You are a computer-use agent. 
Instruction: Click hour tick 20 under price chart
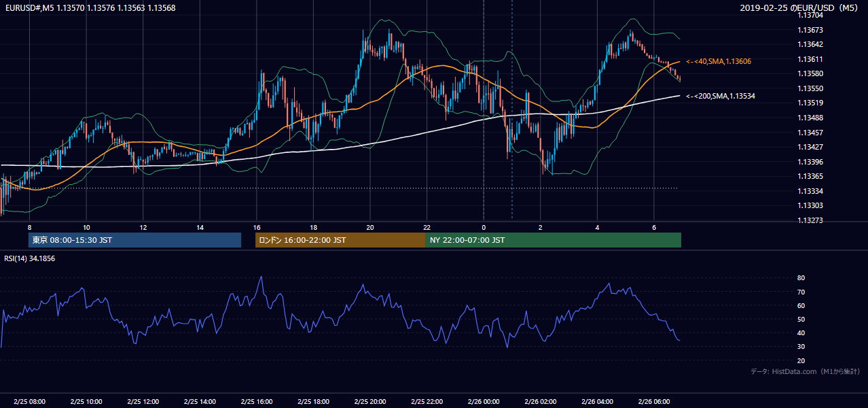point(370,227)
